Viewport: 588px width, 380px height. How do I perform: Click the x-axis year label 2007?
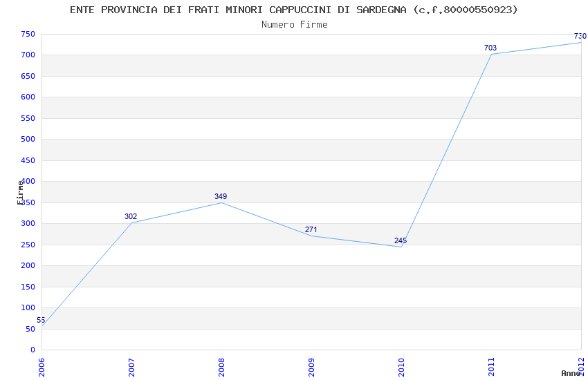[x=131, y=368]
